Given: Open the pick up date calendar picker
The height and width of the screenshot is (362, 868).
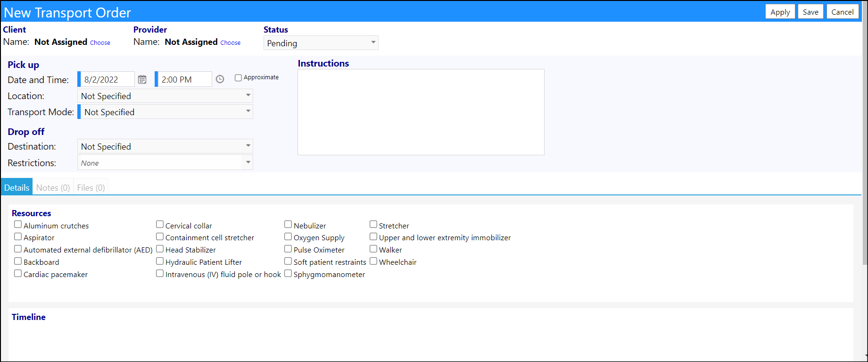Looking at the screenshot, I should (x=142, y=79).
